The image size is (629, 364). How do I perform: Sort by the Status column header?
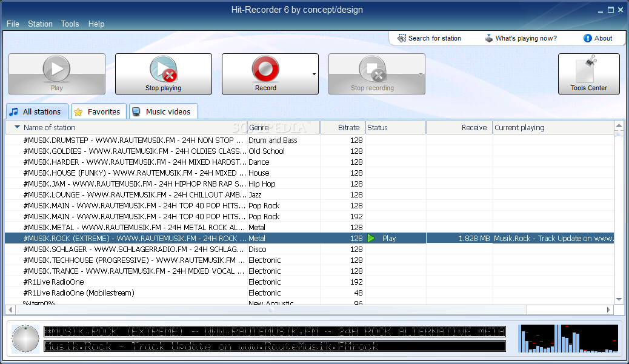pyautogui.click(x=396, y=127)
